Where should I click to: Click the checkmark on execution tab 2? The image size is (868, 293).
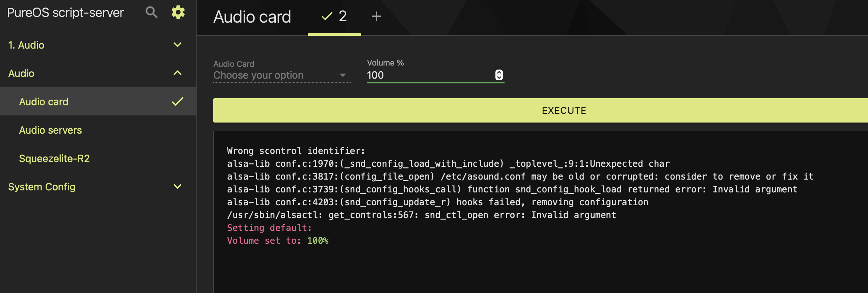coord(327,16)
